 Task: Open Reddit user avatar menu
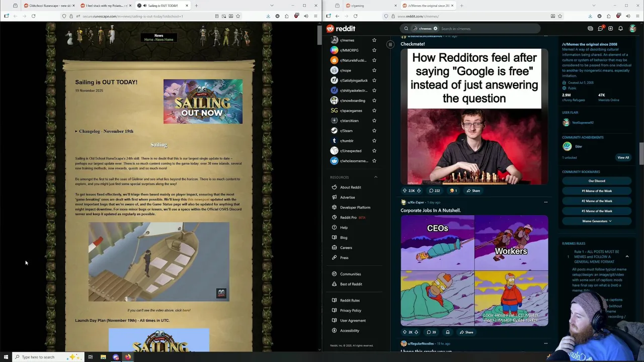633,29
